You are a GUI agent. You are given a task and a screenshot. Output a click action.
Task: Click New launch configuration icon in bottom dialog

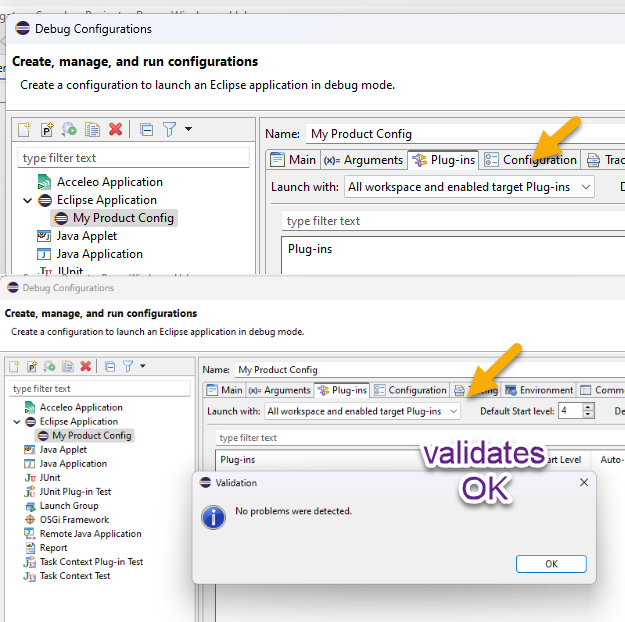click(x=14, y=366)
